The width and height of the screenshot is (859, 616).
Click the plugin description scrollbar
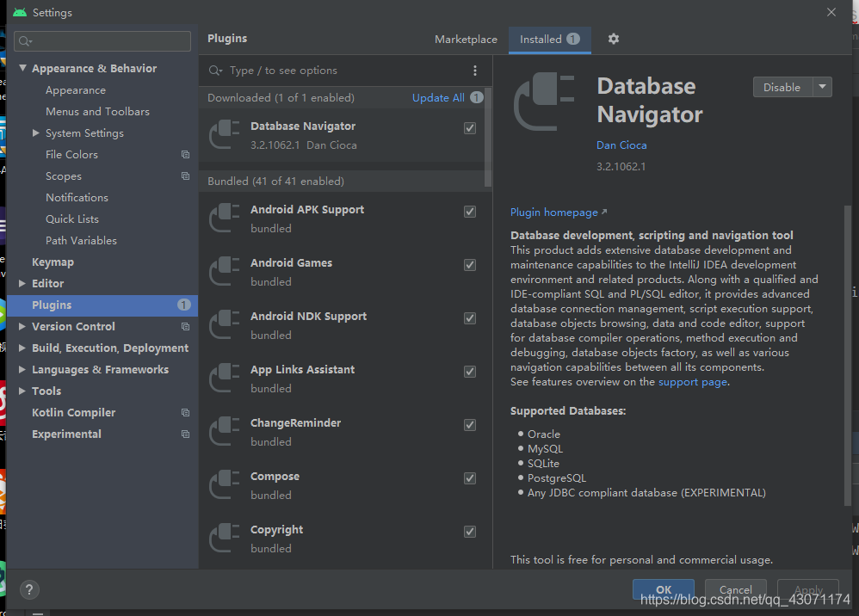848,356
